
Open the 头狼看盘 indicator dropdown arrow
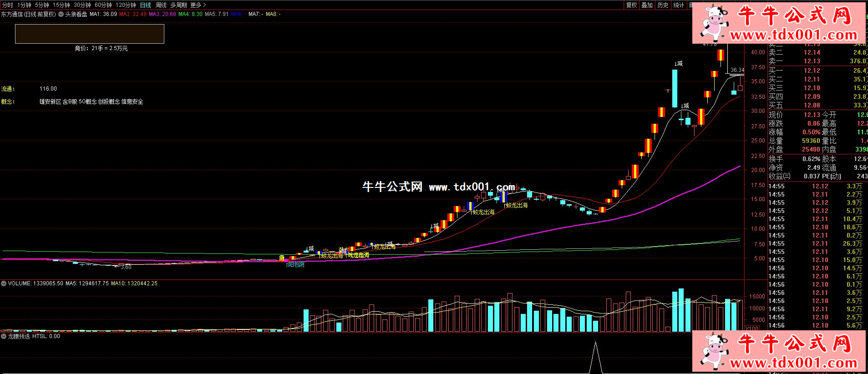61,14
